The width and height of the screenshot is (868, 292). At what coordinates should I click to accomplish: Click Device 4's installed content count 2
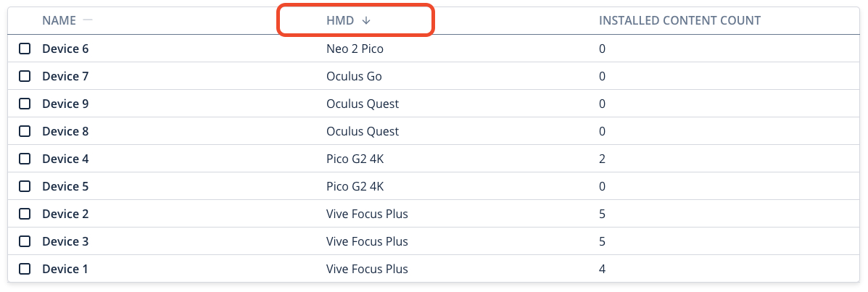click(603, 159)
